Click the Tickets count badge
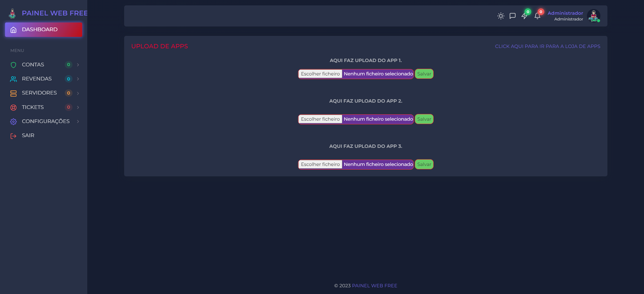The image size is (644, 294). coord(68,107)
